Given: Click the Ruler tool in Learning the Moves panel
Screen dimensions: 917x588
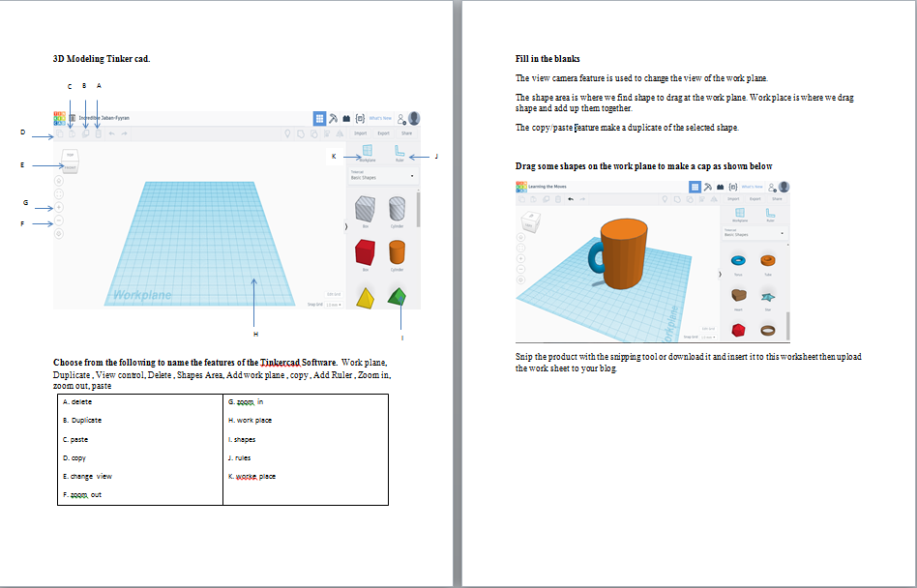Looking at the screenshot, I should [x=770, y=215].
